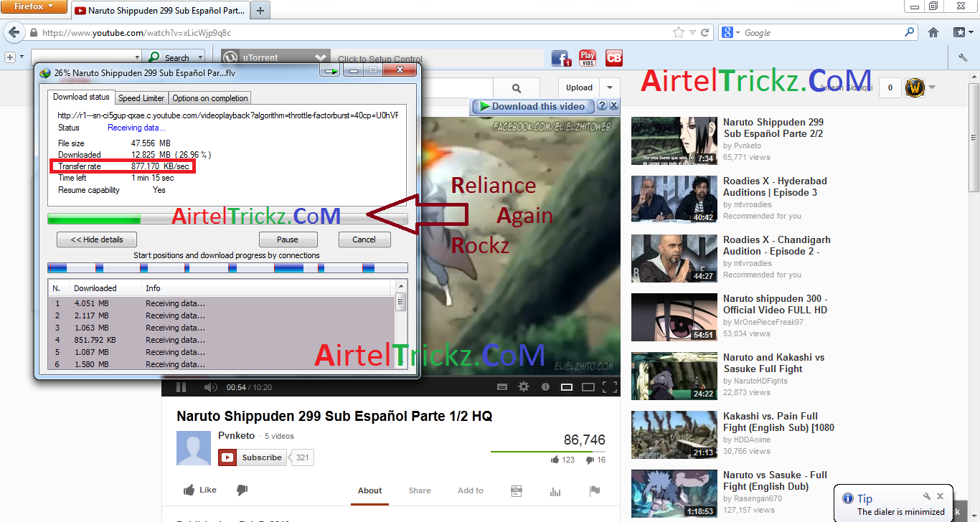Click Pvnketo channel avatar image
Screen dimensions: 980x522
194,449
